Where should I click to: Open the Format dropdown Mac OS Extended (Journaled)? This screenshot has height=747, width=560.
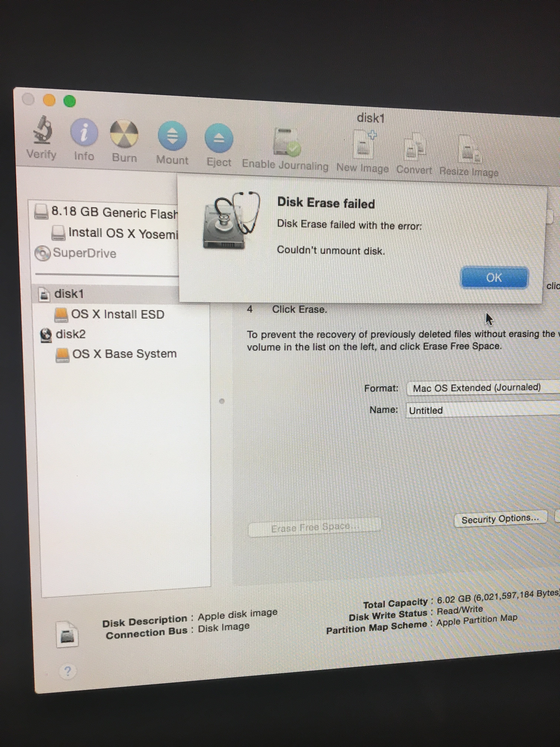tap(483, 387)
